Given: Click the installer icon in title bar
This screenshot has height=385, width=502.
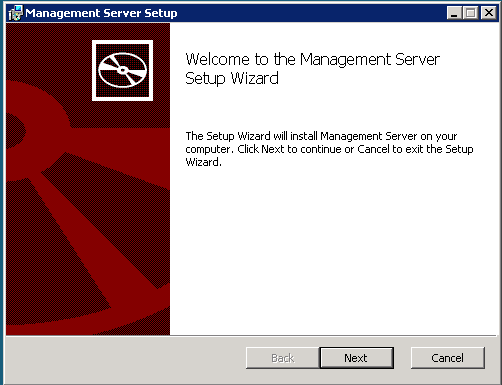Looking at the screenshot, I should pos(15,13).
